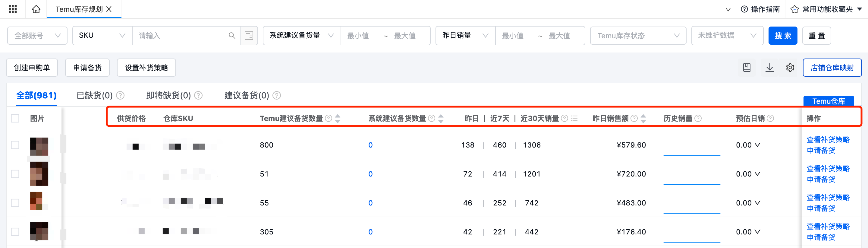Viewport: 868px width, 248px height.
Task: Tick the select-all checkbox in table header
Action: click(15, 119)
